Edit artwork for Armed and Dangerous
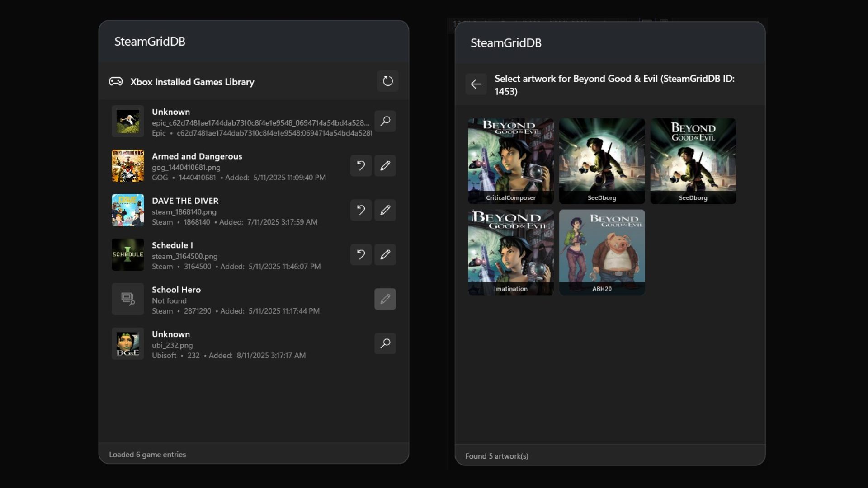Screen dimensions: 868x488 click(x=385, y=166)
